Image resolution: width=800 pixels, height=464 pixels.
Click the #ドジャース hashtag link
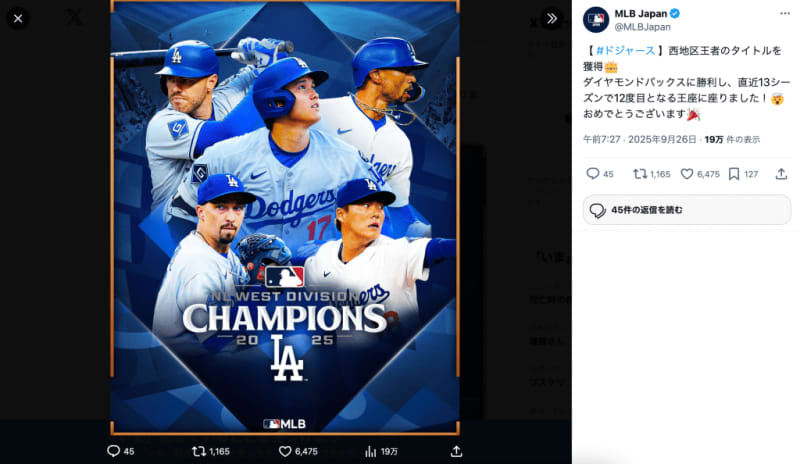(x=619, y=49)
